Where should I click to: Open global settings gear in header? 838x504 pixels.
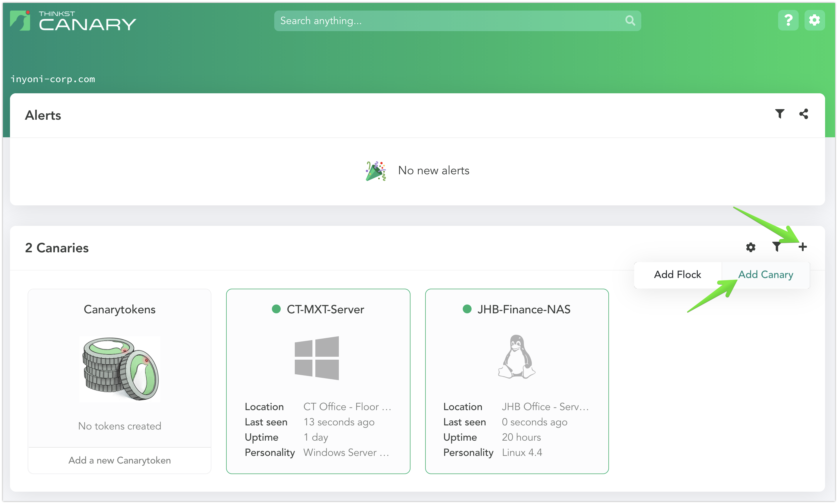(x=814, y=20)
